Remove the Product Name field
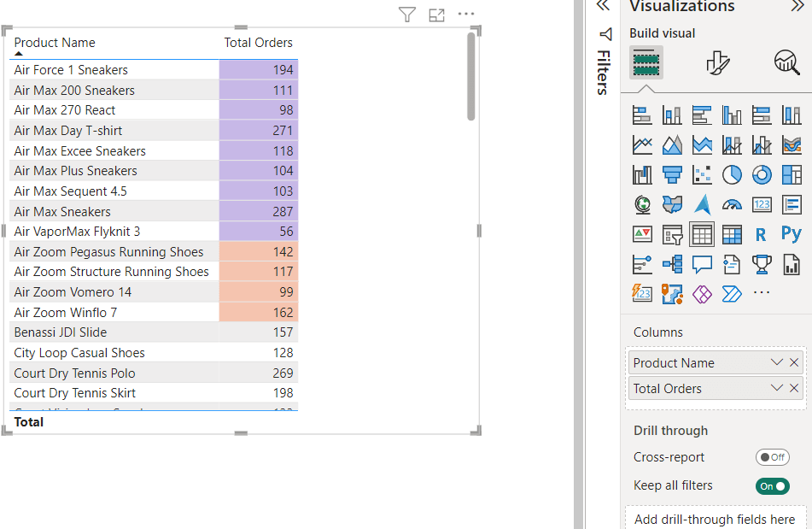The width and height of the screenshot is (812, 529). (x=794, y=362)
